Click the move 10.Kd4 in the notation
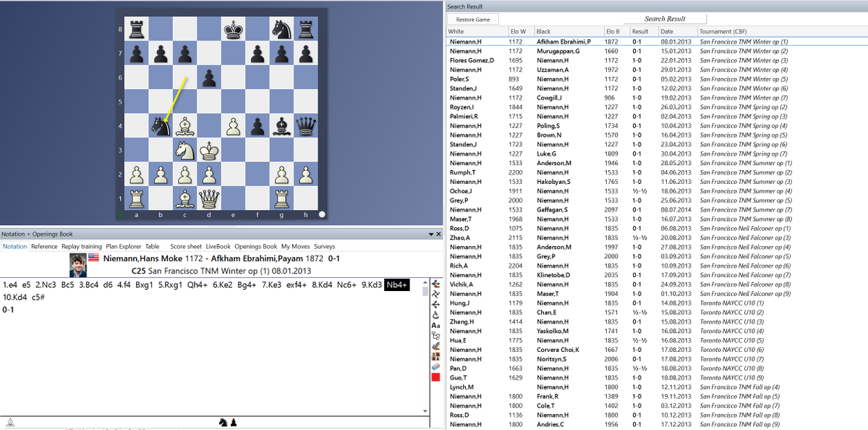Viewport: 868px width, 430px height. (15, 298)
